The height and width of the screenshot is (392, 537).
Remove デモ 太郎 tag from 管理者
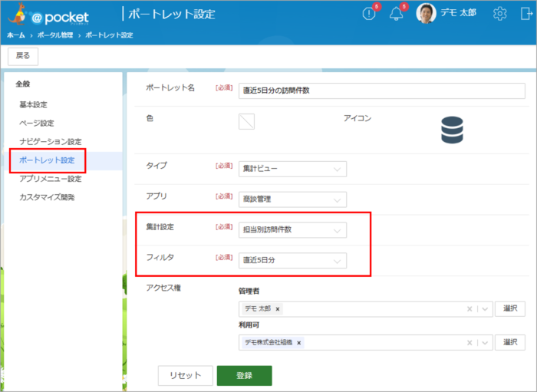pyautogui.click(x=277, y=309)
